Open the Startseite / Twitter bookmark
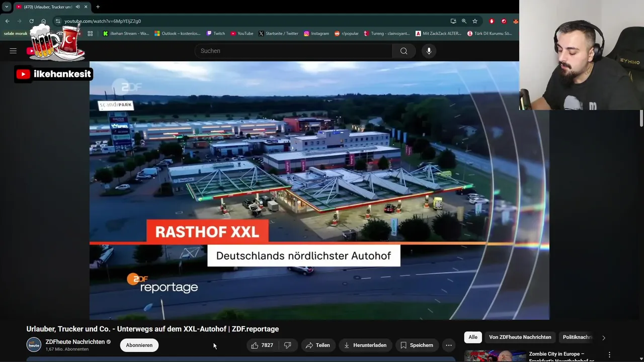 pyautogui.click(x=278, y=34)
